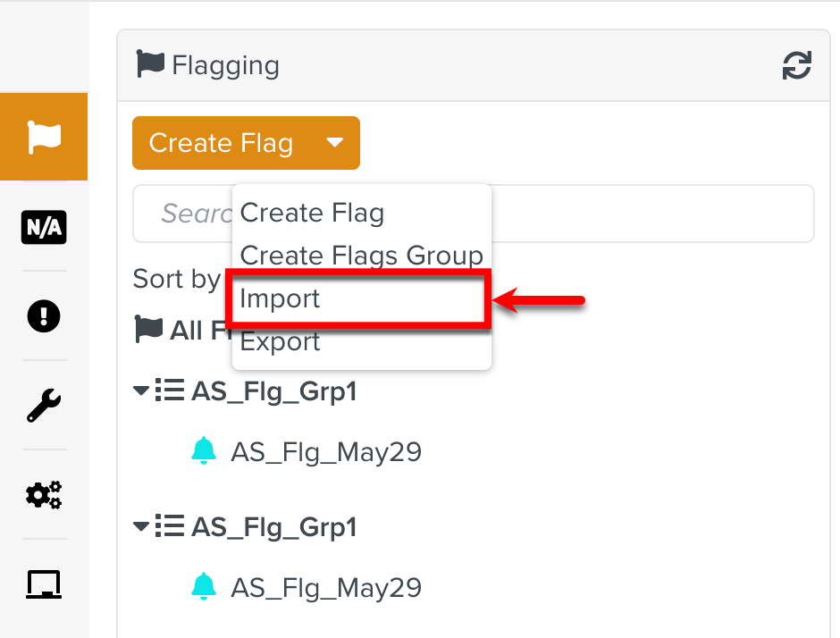Click the Create Flag button

coord(220,142)
